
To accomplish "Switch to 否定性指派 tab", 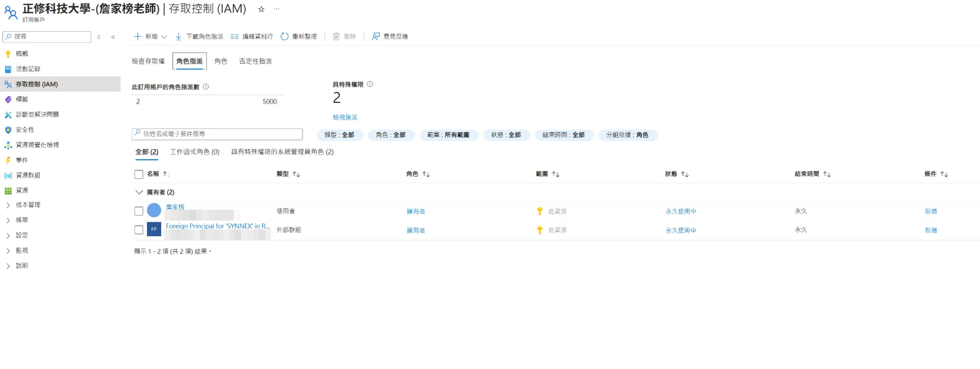I will coord(255,61).
